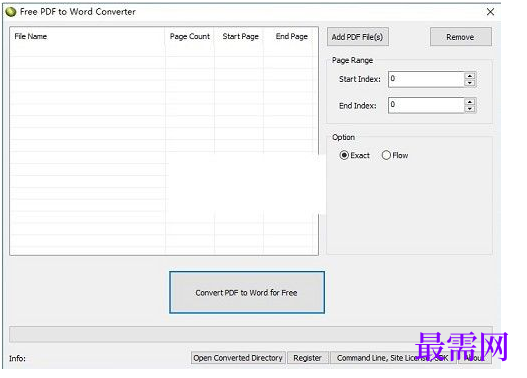Sort by File Name column header

tap(87, 36)
